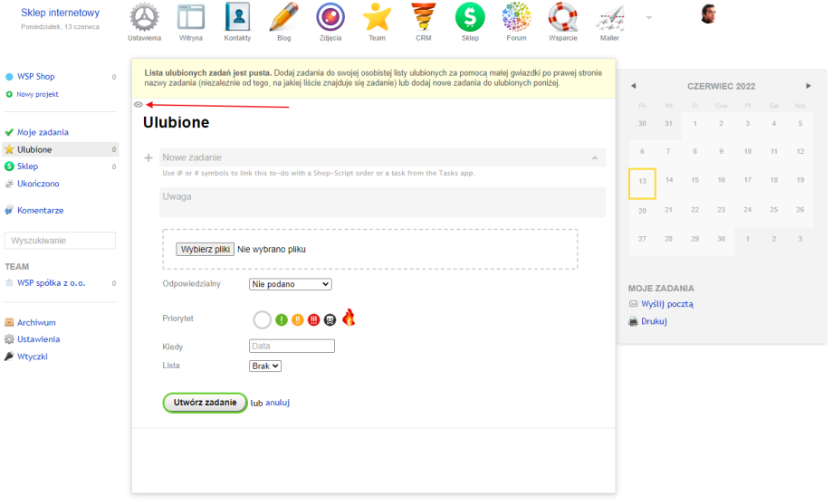Toggle the eye icon above Ulubione heading
Viewport: 833px width, 504px height.
point(139,105)
